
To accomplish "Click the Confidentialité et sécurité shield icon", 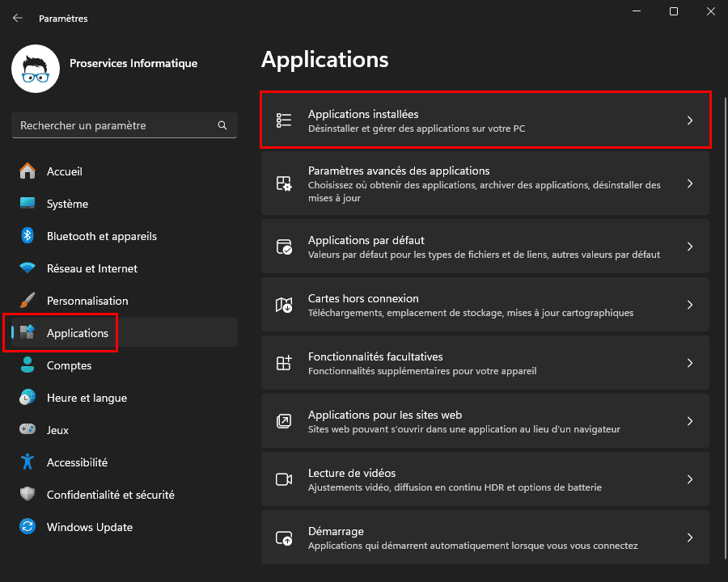I will 28,495.
